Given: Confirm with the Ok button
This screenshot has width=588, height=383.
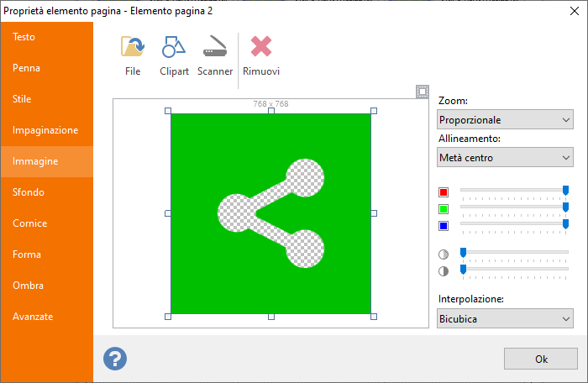Looking at the screenshot, I should [x=541, y=359].
